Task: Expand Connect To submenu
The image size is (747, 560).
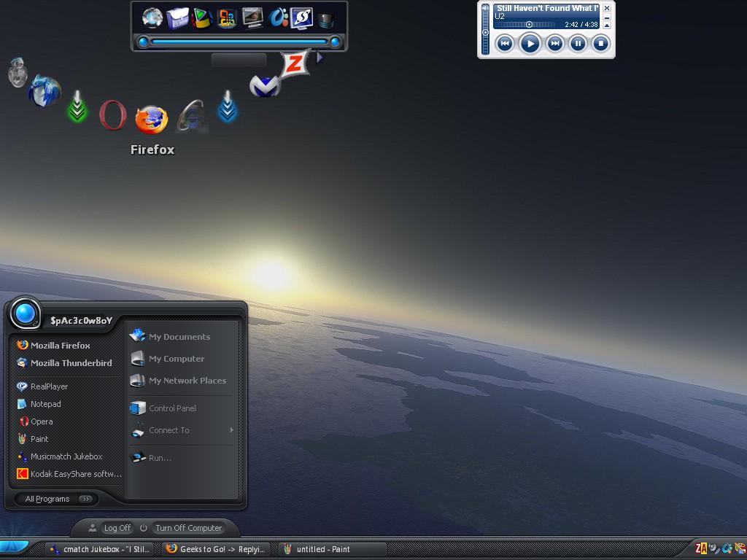Action: (182, 430)
